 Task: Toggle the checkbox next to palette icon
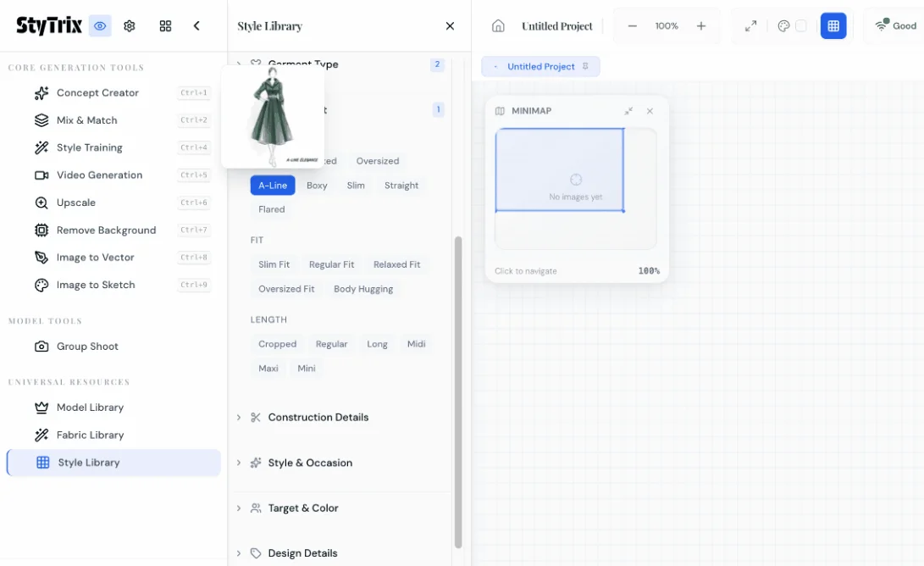pyautogui.click(x=800, y=26)
